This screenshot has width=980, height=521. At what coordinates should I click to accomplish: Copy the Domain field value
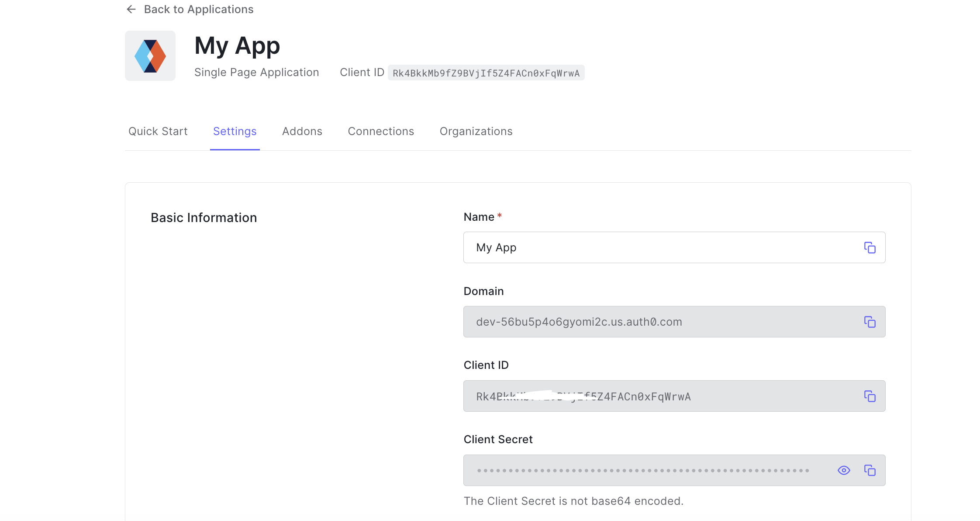pyautogui.click(x=870, y=322)
